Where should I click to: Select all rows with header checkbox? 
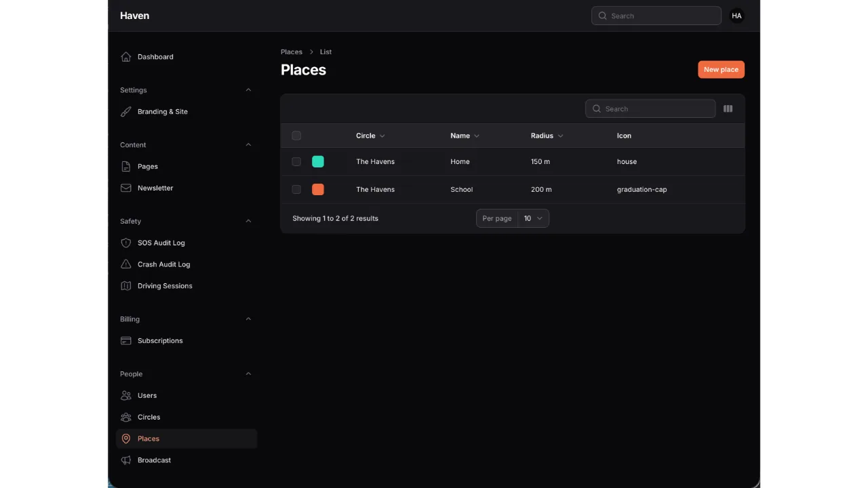296,136
